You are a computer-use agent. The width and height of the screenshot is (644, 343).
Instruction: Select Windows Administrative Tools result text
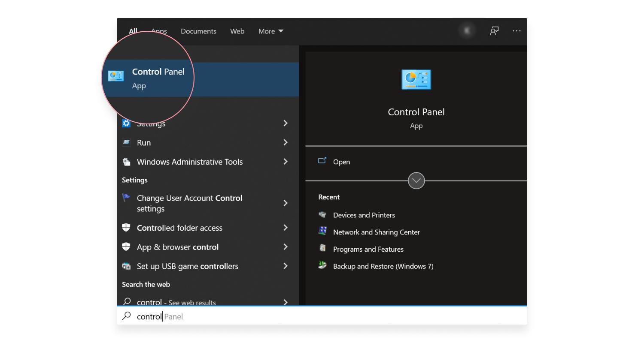click(x=190, y=162)
